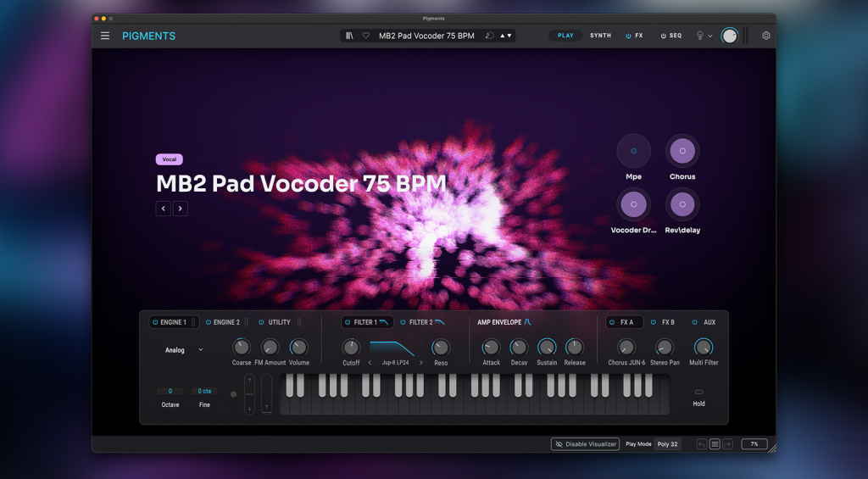Click the Chorus JUN-6 knob
The height and width of the screenshot is (479, 868).
click(626, 348)
